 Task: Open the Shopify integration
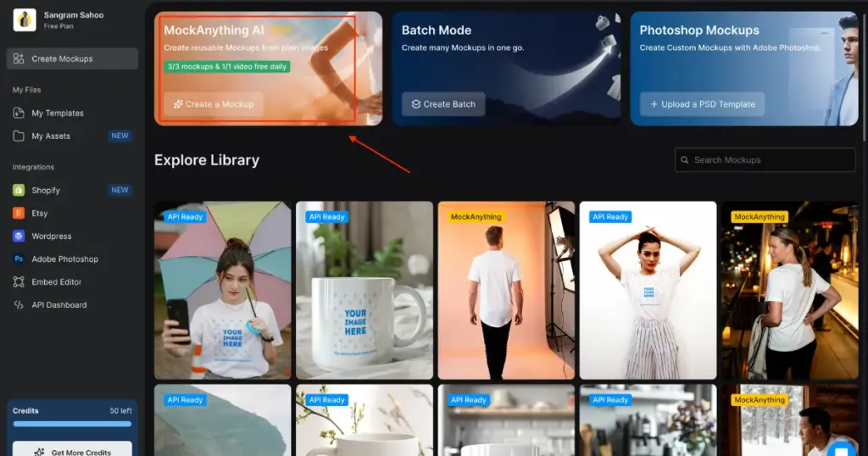46,191
